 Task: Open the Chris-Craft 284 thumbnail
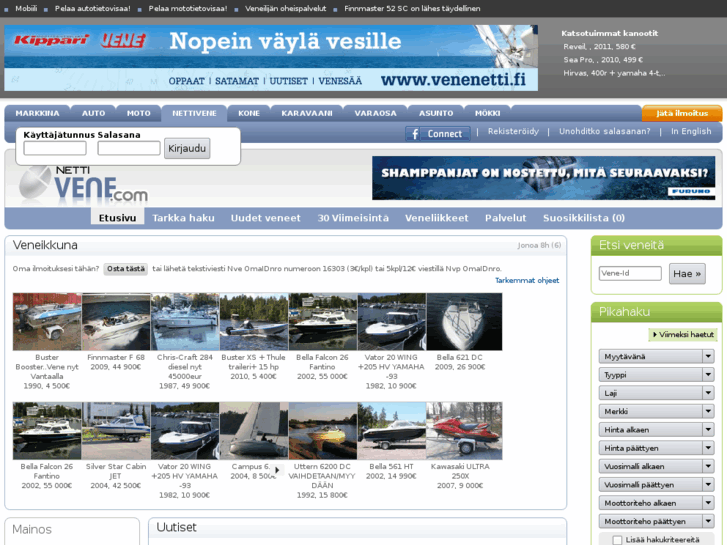[185, 321]
